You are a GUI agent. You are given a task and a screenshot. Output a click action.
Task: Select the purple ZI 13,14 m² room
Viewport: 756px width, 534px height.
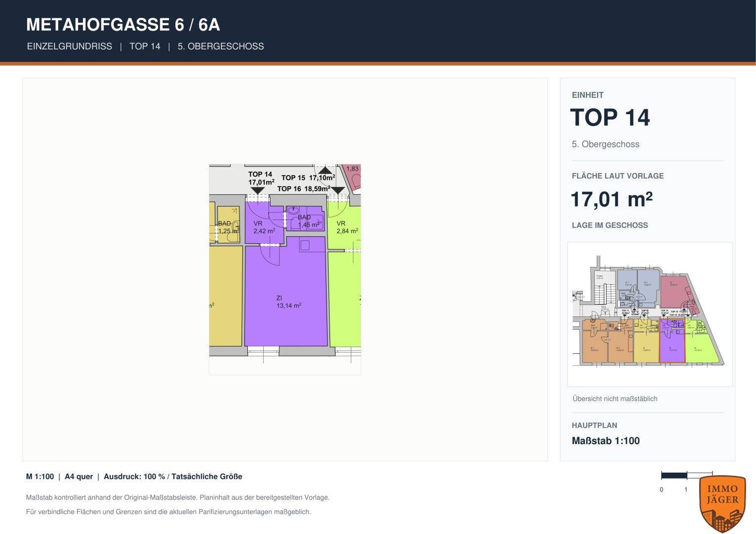tap(286, 297)
